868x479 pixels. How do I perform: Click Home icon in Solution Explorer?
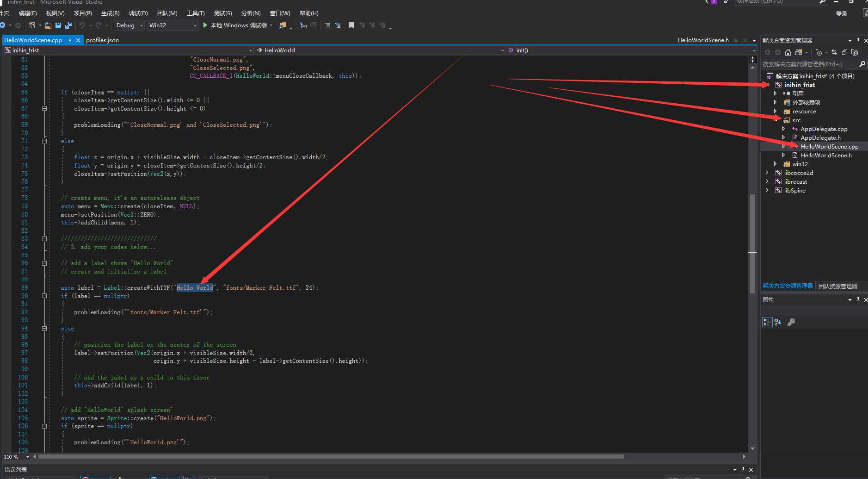tap(788, 52)
